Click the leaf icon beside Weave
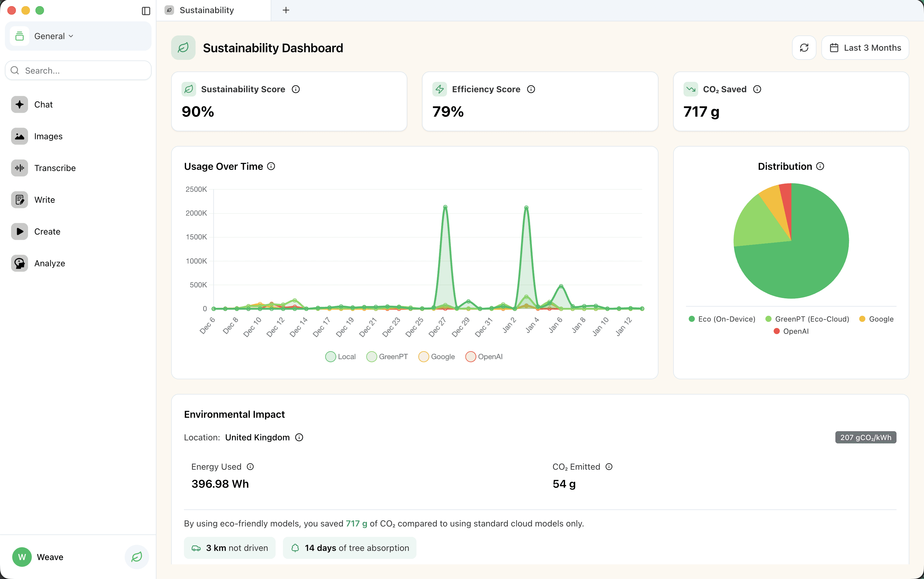The image size is (924, 579). (137, 557)
